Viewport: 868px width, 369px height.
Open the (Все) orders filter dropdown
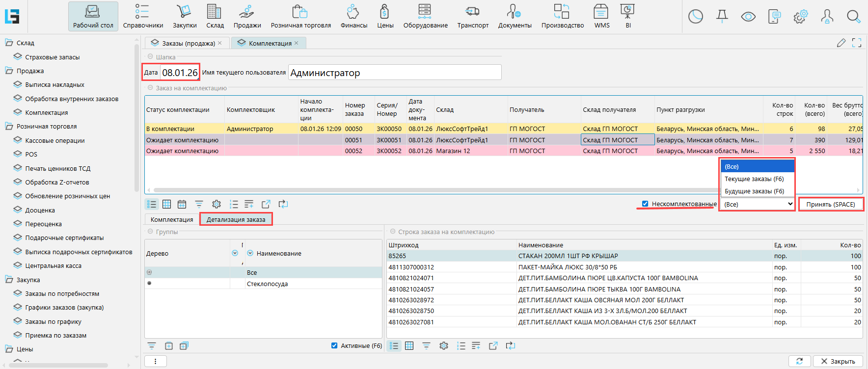coord(758,204)
